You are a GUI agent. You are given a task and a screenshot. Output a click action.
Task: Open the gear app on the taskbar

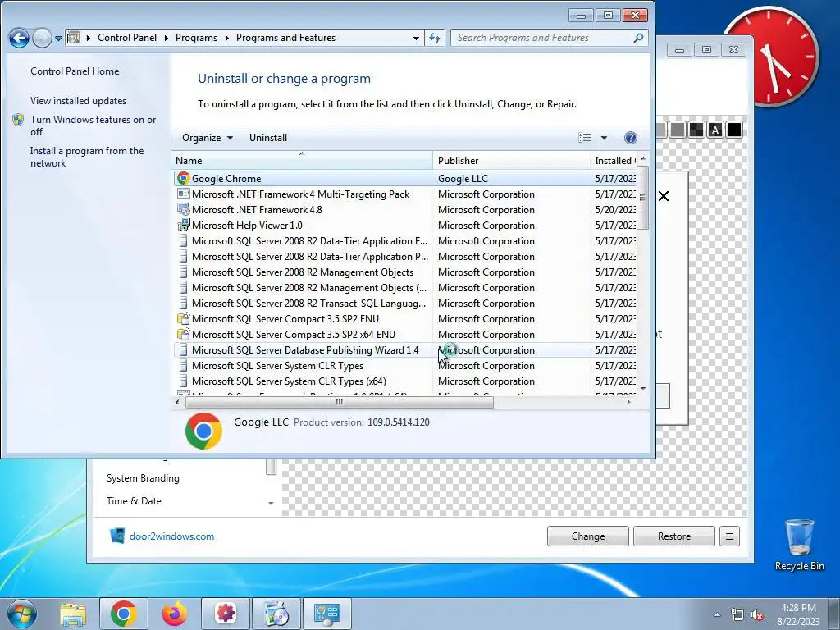point(226,614)
